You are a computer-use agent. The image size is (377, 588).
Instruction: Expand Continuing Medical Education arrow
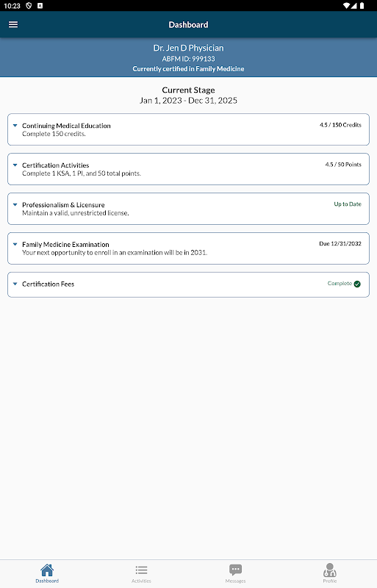click(x=15, y=126)
